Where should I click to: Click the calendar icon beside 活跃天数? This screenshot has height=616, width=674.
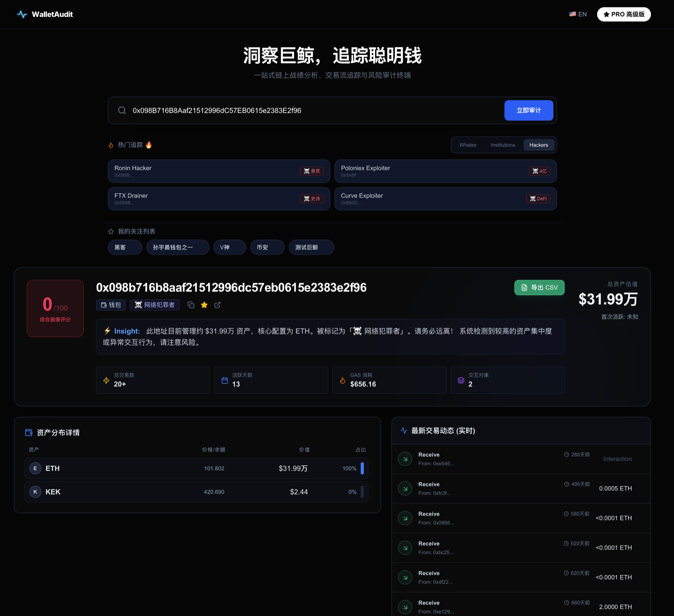pyautogui.click(x=225, y=381)
